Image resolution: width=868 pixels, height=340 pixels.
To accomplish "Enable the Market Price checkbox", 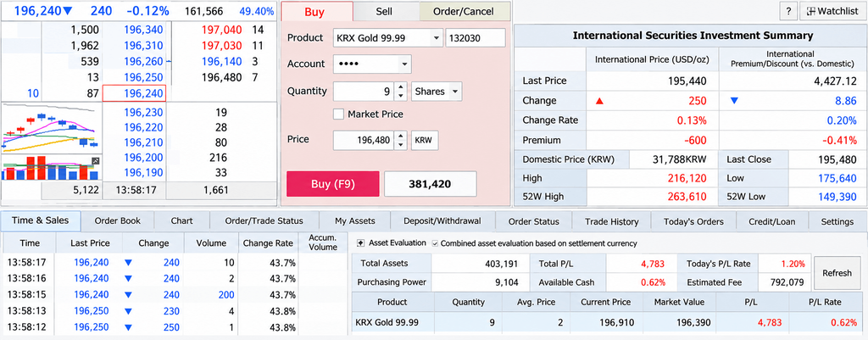I will tap(339, 114).
